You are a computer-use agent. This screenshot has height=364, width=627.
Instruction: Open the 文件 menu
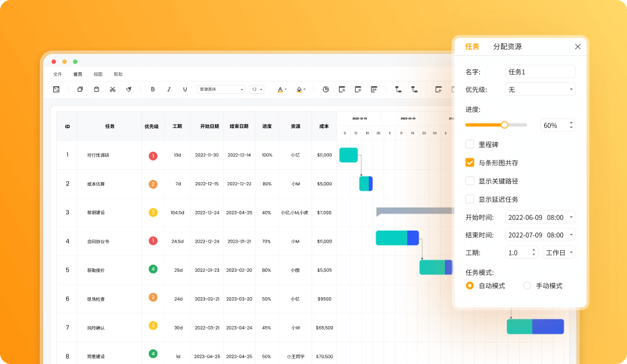pyautogui.click(x=57, y=74)
